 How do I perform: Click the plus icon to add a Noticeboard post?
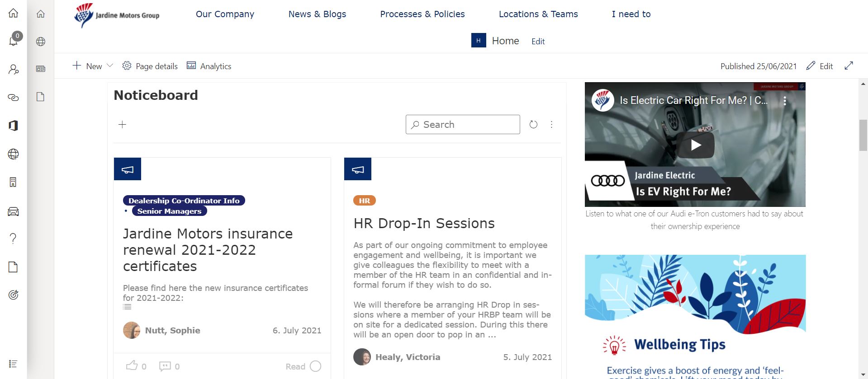[122, 125]
